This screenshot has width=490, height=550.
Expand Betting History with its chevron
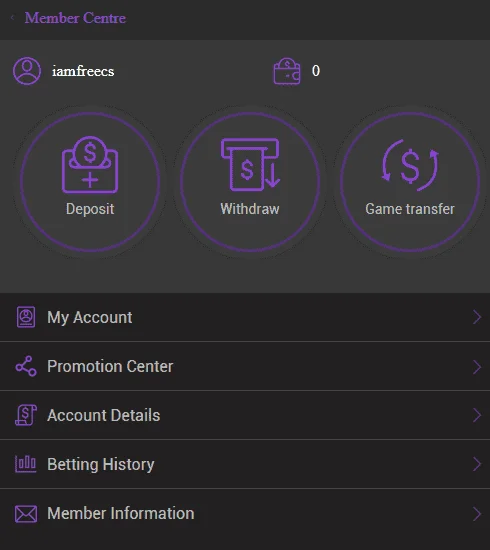pos(477,464)
